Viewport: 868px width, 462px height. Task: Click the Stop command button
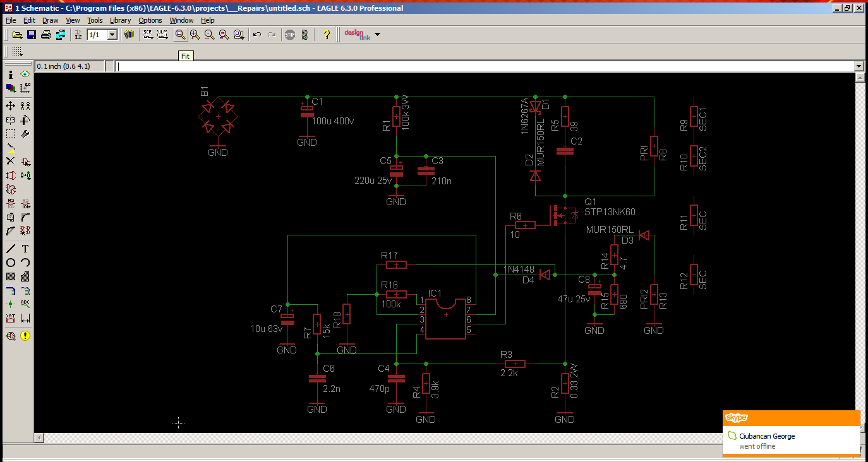(x=289, y=35)
